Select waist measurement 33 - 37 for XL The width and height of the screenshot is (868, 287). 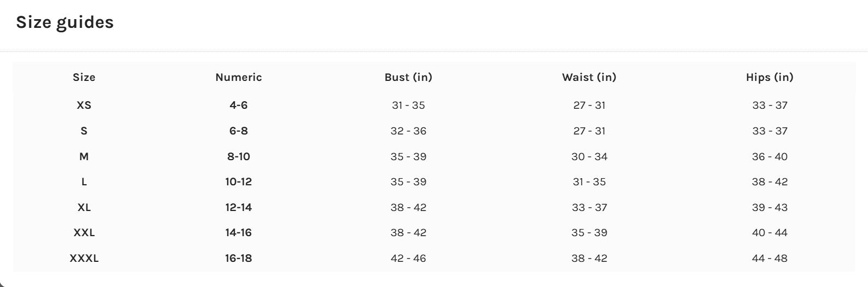(589, 207)
